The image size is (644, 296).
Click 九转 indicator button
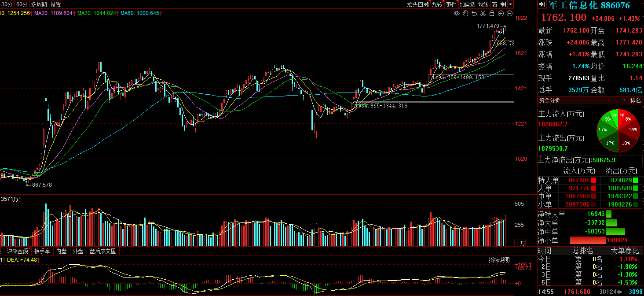coord(437,4)
